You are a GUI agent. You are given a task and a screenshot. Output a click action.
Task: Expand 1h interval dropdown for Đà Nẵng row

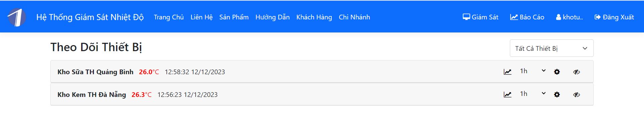pyautogui.click(x=533, y=94)
